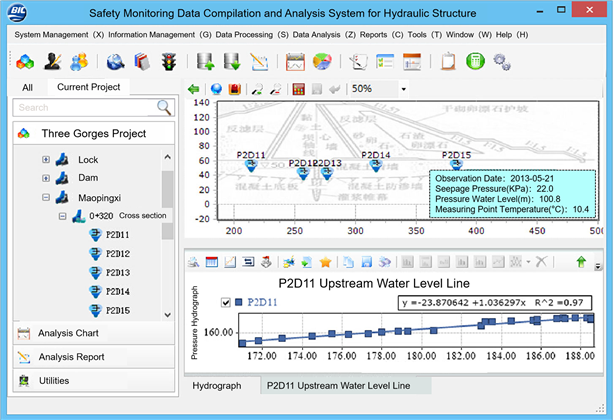Click the green up arrow in chart toolbar
Image resolution: width=614 pixels, height=420 pixels.
[x=581, y=261]
